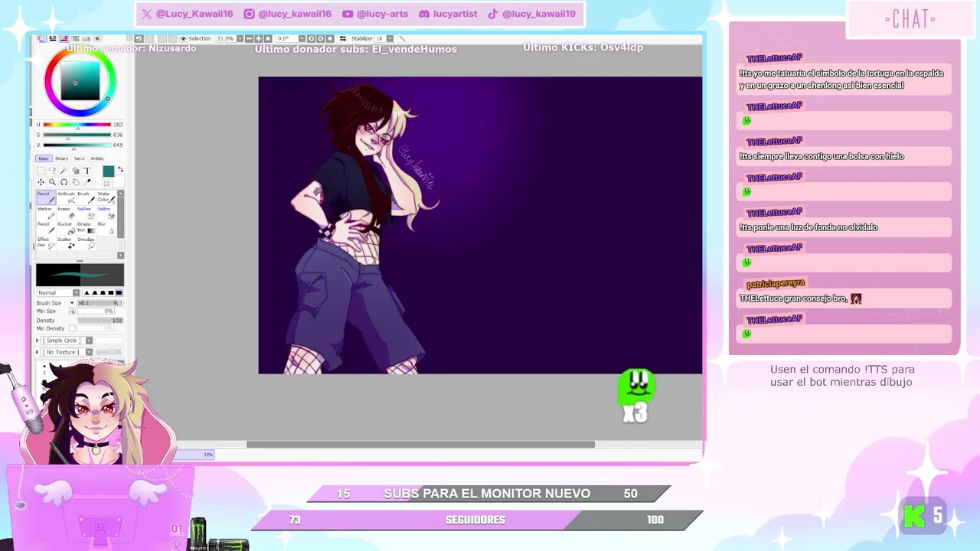Image resolution: width=980 pixels, height=551 pixels.
Task: Select the Eraser tool
Action: click(67, 213)
